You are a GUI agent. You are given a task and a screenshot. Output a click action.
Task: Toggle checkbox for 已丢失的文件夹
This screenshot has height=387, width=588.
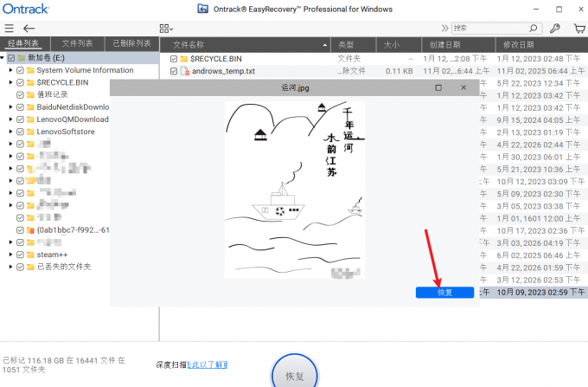pos(20,267)
